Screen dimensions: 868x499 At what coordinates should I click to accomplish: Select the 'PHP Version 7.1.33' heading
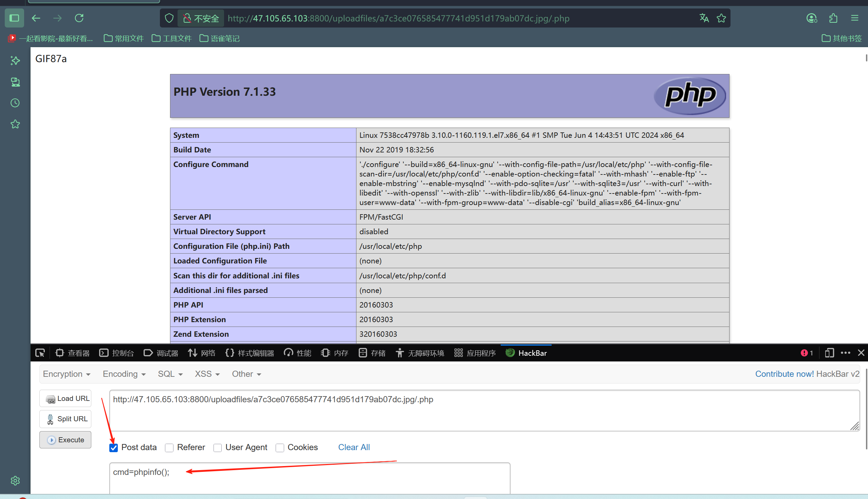coord(224,92)
